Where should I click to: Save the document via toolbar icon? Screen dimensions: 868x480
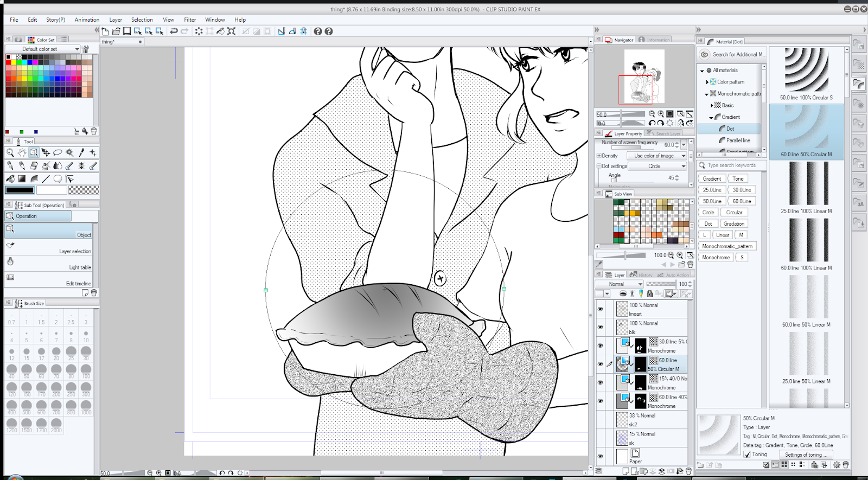coord(127,31)
